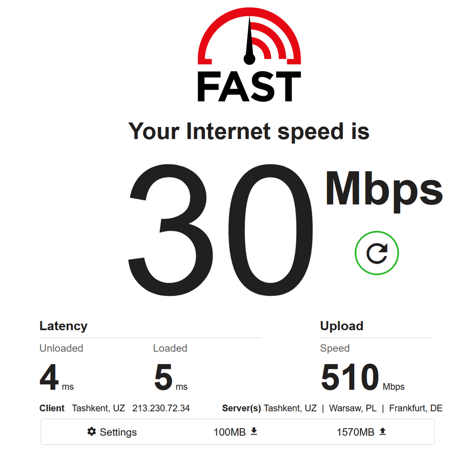Click the Upload section heading
Viewport: 476px width, 451px height.
(x=342, y=326)
